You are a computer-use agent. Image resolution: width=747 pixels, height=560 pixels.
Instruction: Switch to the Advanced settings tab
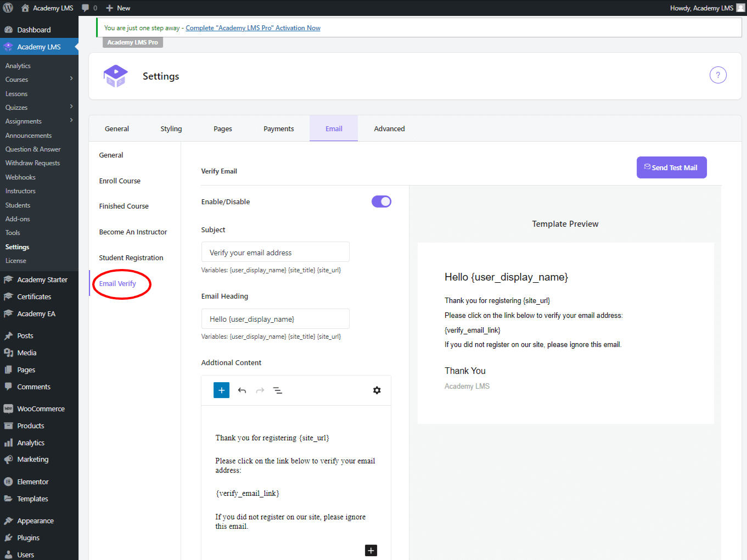point(389,128)
